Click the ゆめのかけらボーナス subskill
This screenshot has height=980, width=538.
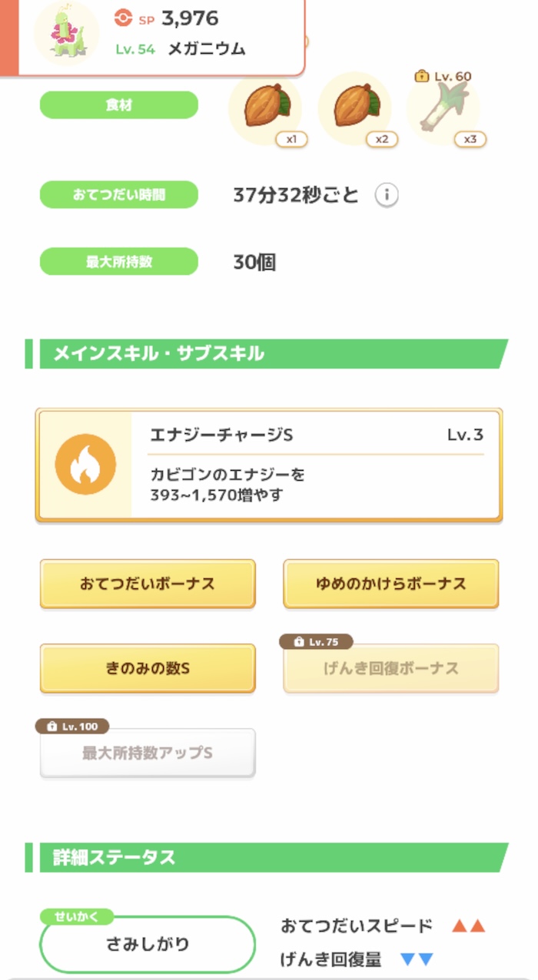pyautogui.click(x=390, y=584)
